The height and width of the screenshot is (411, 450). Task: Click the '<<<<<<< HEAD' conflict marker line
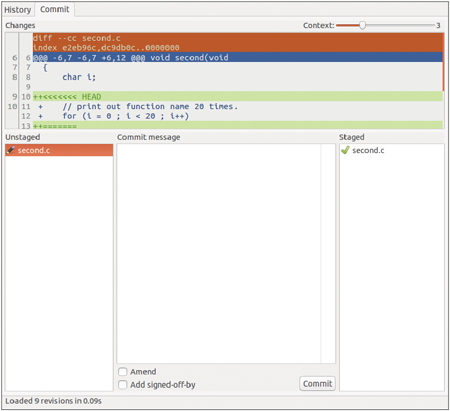tap(238, 97)
